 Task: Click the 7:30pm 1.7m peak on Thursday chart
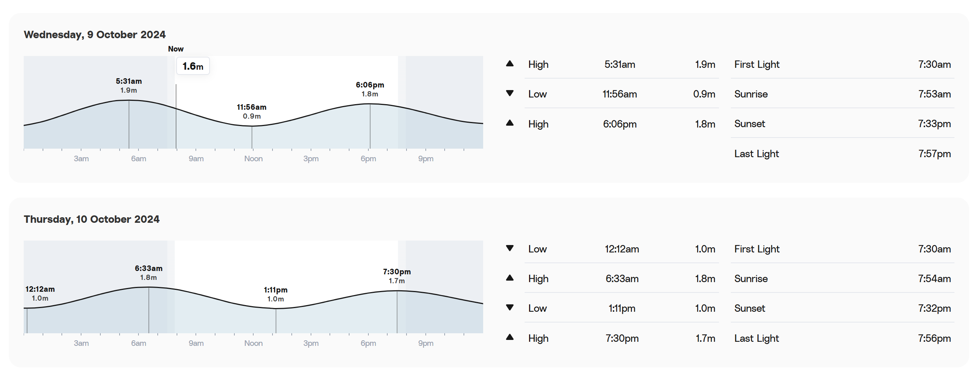(x=397, y=276)
